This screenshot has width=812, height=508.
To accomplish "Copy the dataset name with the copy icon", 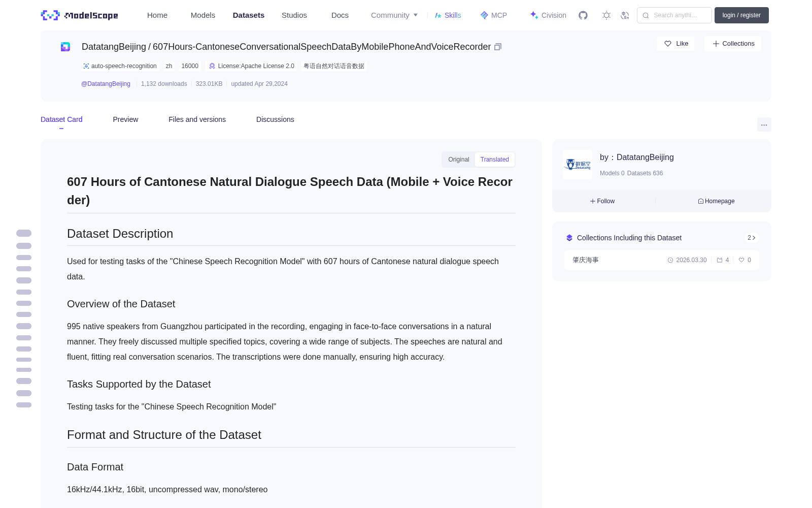I will point(498,47).
